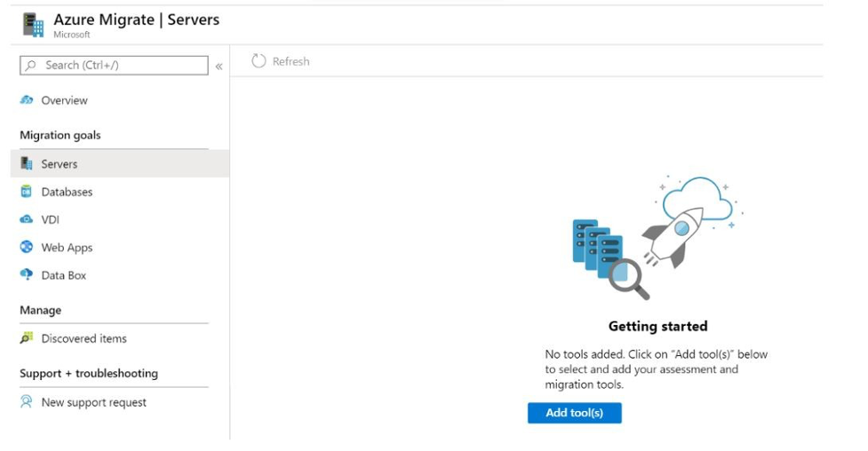Click the Getting started heading
The width and height of the screenshot is (868, 451).
(657, 326)
